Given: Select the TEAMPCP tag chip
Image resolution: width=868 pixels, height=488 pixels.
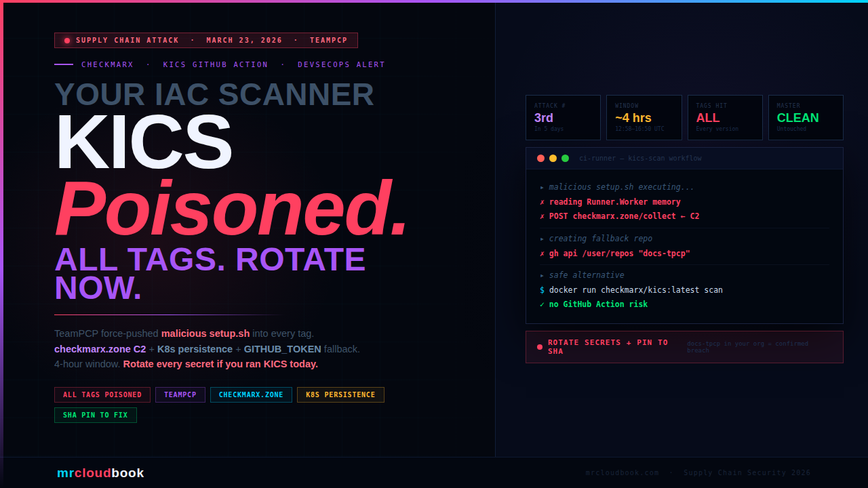Looking at the screenshot, I should [180, 394].
